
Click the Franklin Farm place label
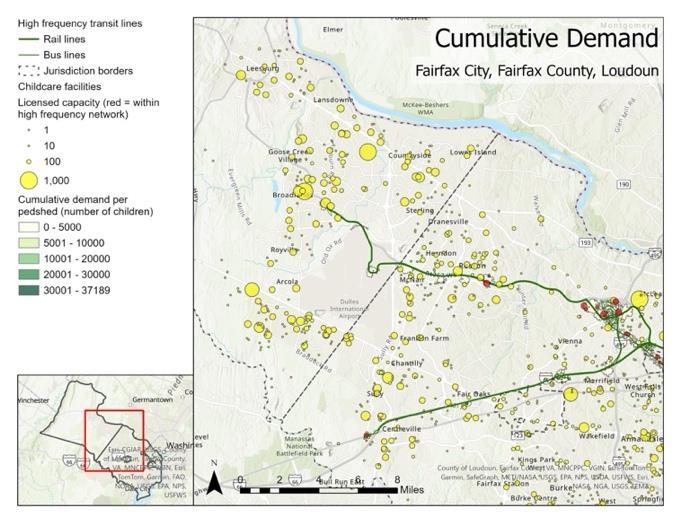click(x=425, y=338)
